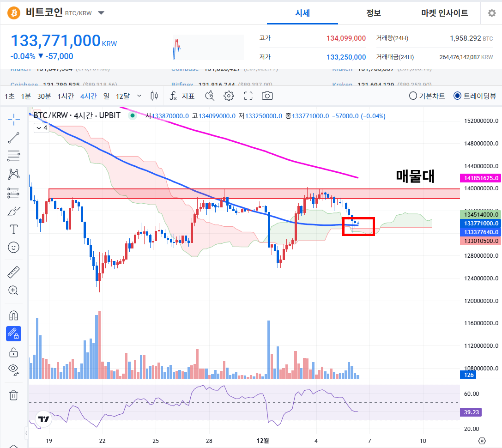Open chart settings with the gear icon

[228, 96]
